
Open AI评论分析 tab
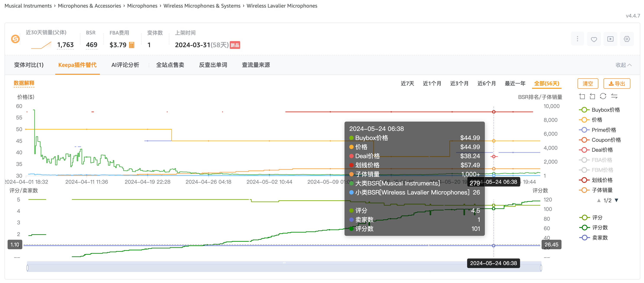pos(125,65)
